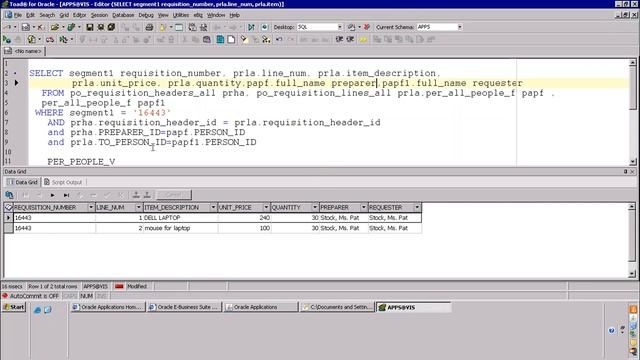
Task: Click the Open file folder icon
Action: click(x=54, y=27)
